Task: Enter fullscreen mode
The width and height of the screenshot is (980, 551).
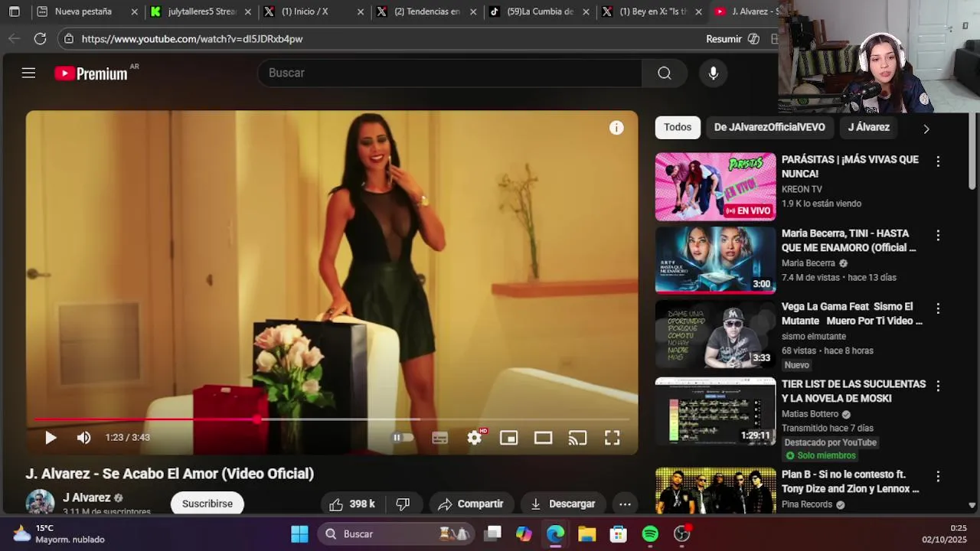Action: [x=612, y=438]
